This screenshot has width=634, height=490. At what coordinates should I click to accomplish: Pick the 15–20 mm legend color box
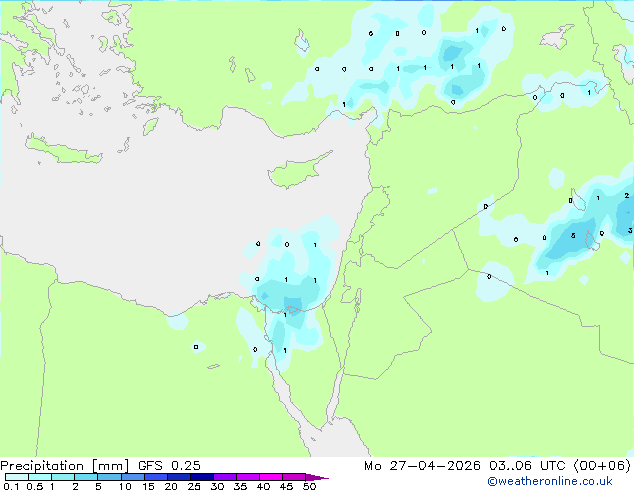click(155, 477)
